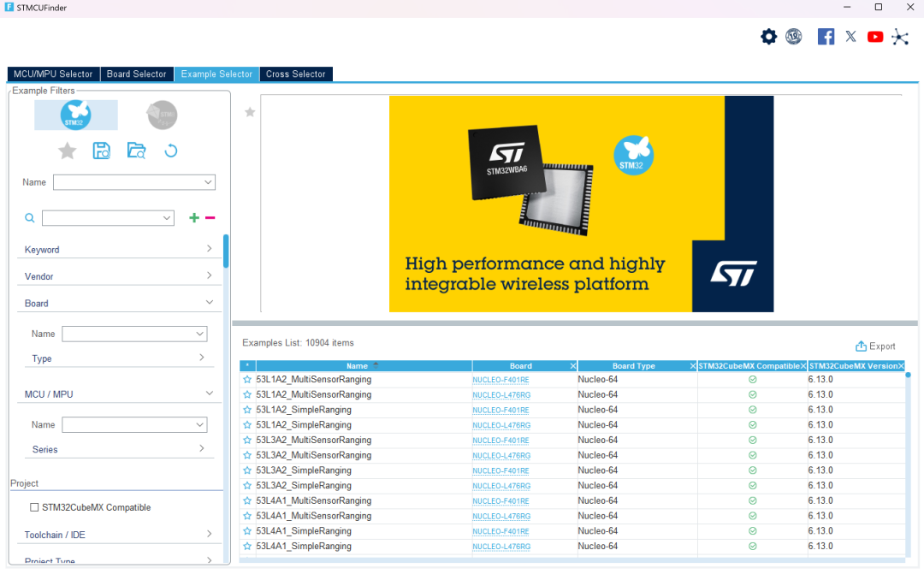Viewport: 924px width, 574px height.
Task: Star 53L1A2_MultiSensorRanging on NUCLEO-F401RE
Action: tap(247, 380)
